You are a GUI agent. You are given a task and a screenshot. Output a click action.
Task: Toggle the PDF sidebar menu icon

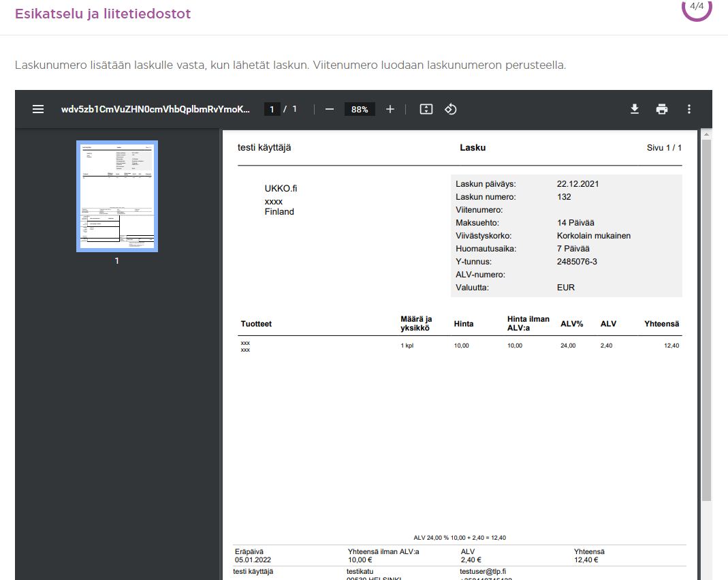(x=38, y=109)
